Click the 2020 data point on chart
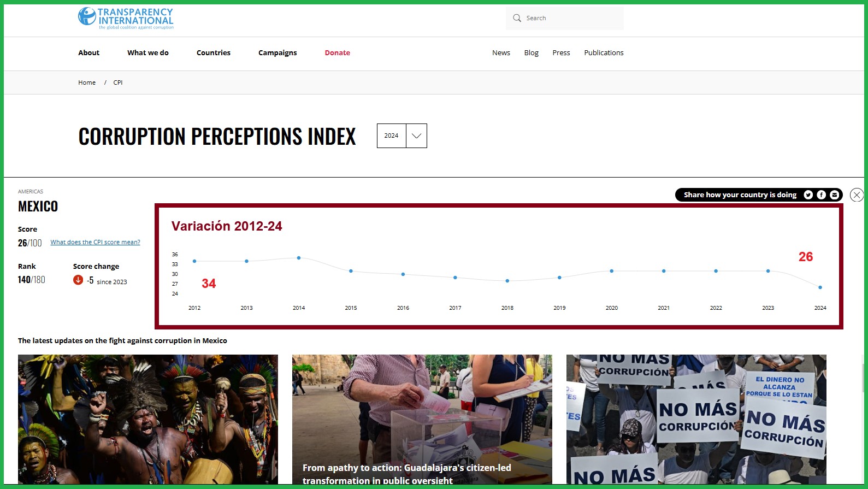Image resolution: width=868 pixels, height=489 pixels. click(612, 271)
